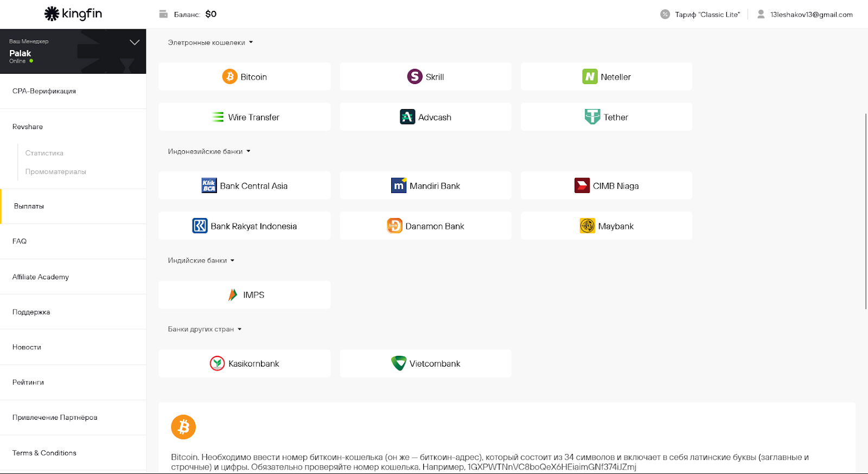
Task: Choose Tether payout method
Action: pos(607,117)
